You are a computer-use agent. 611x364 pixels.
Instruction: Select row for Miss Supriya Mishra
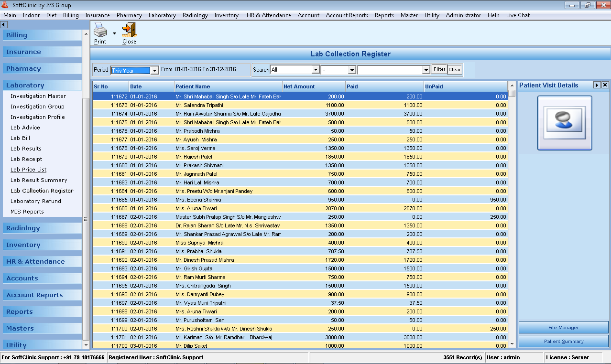tap(300, 243)
